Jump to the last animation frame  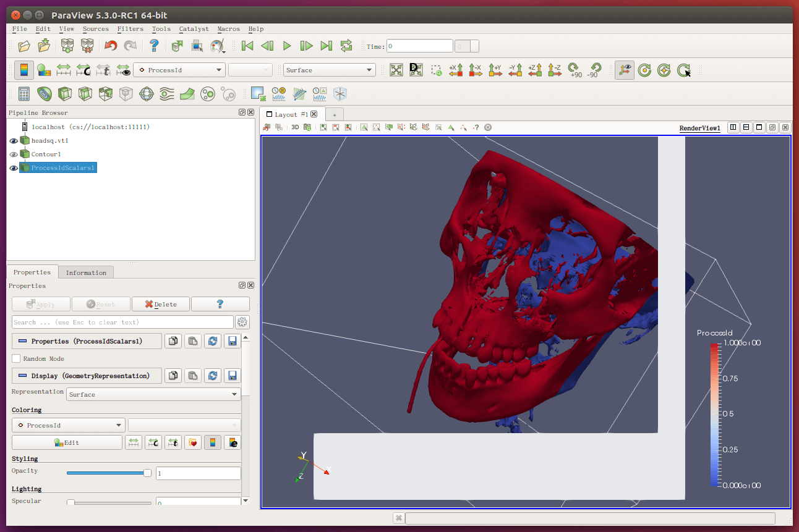pyautogui.click(x=326, y=46)
